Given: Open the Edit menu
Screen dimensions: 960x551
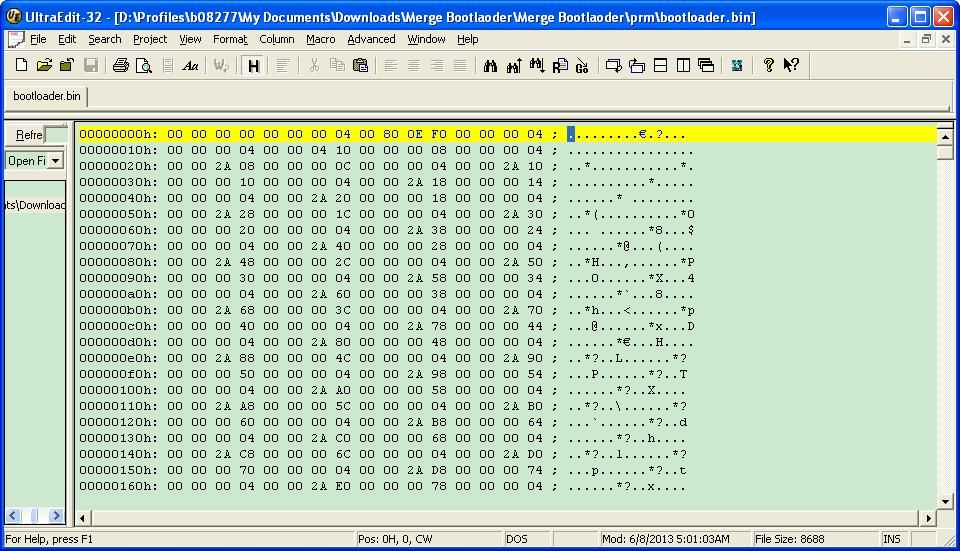Looking at the screenshot, I should pyautogui.click(x=67, y=39).
